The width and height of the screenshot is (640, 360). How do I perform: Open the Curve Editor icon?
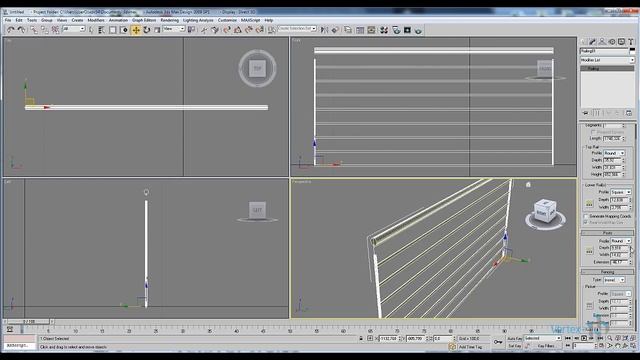click(x=360, y=30)
